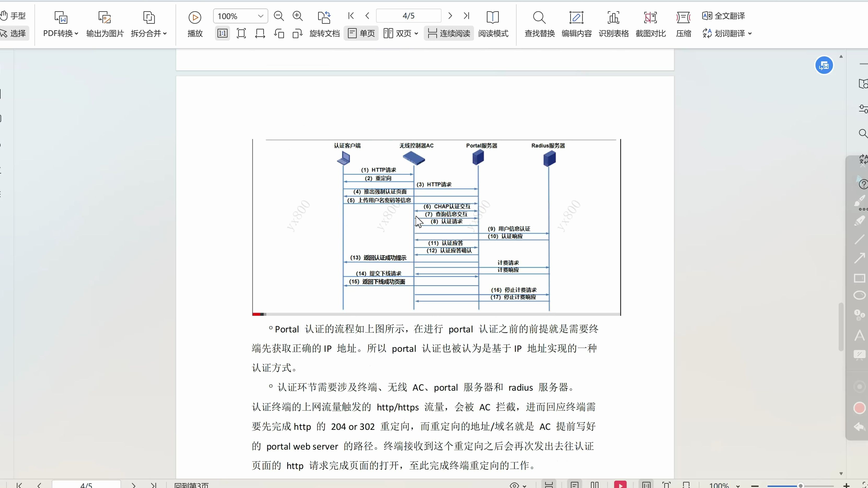Activate the Select (选择) tool
This screenshot has width=868, height=488.
click(14, 33)
